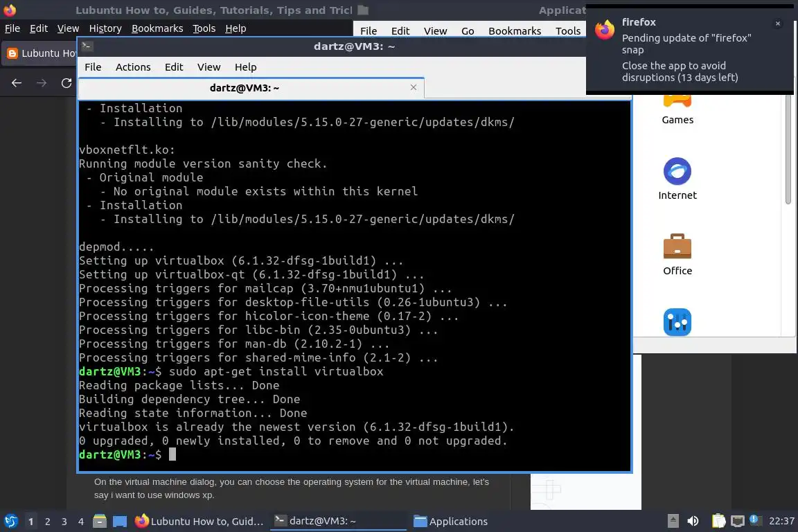The image size is (798, 532).
Task: Open Bookmarks menu in the Applications file manager
Action: pos(515,31)
